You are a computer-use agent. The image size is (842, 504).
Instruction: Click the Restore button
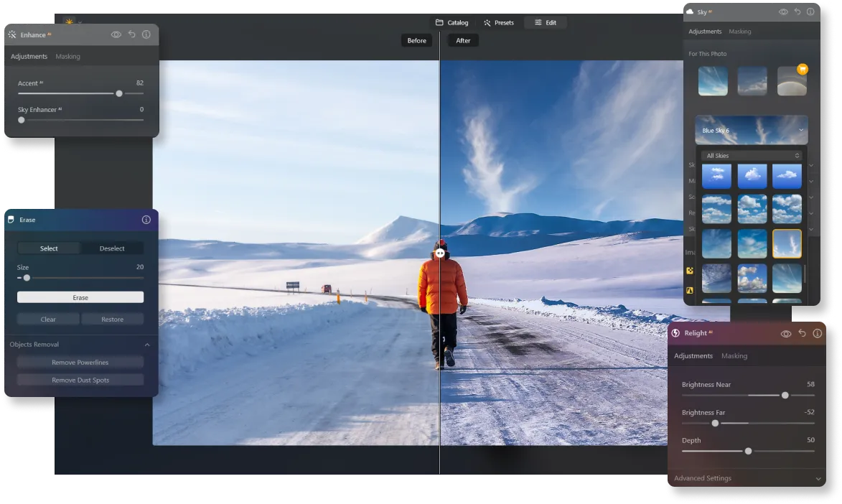112,319
